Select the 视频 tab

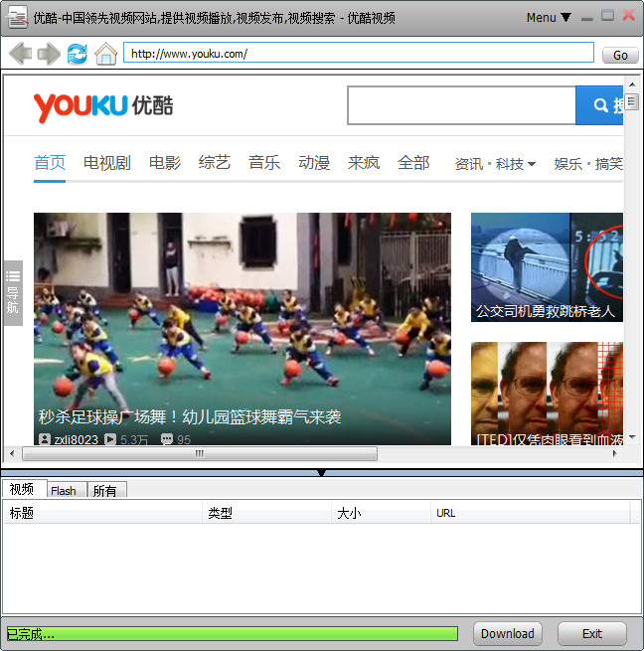click(x=22, y=489)
